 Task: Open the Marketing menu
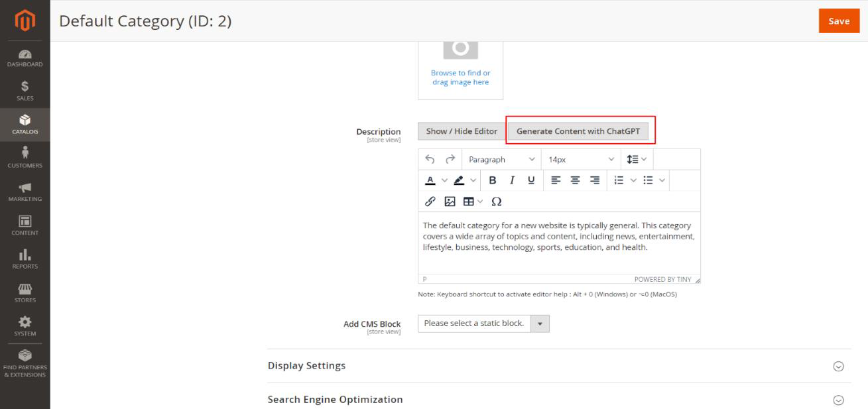click(25, 192)
